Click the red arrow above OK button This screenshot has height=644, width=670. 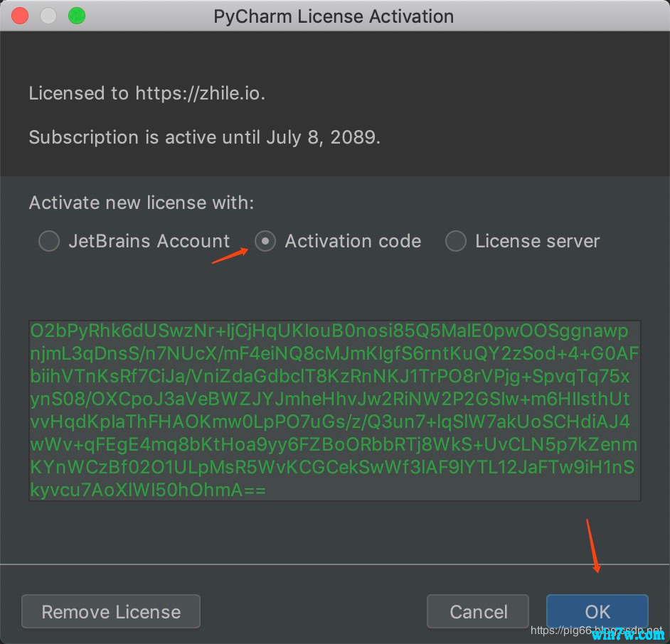[x=593, y=546]
